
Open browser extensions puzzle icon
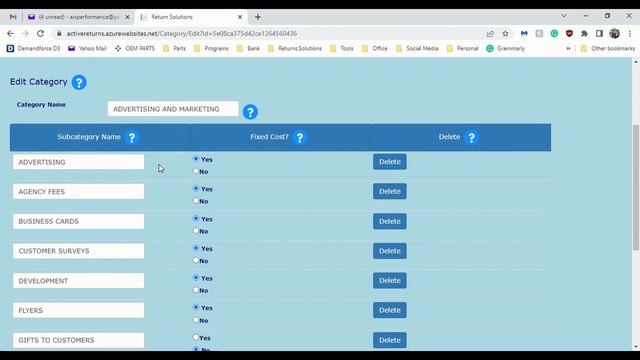click(x=584, y=33)
